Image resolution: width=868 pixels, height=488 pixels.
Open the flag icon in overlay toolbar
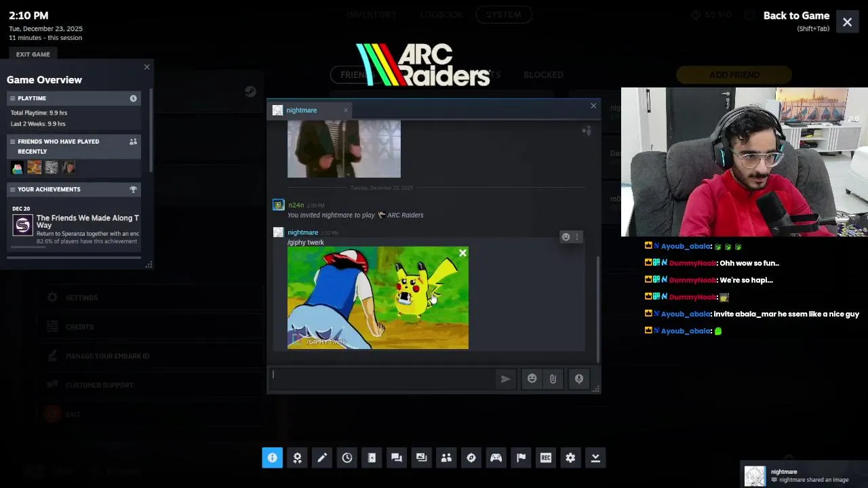coord(521,458)
